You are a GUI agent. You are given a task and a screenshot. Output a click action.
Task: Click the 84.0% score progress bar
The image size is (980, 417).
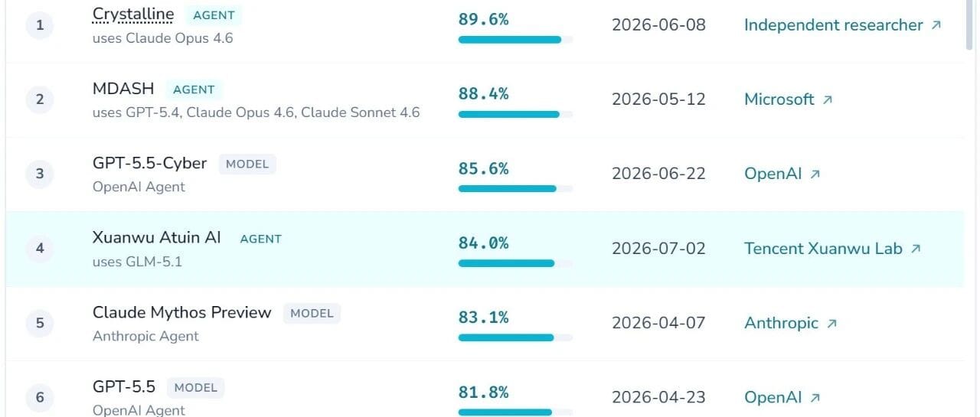(x=515, y=263)
